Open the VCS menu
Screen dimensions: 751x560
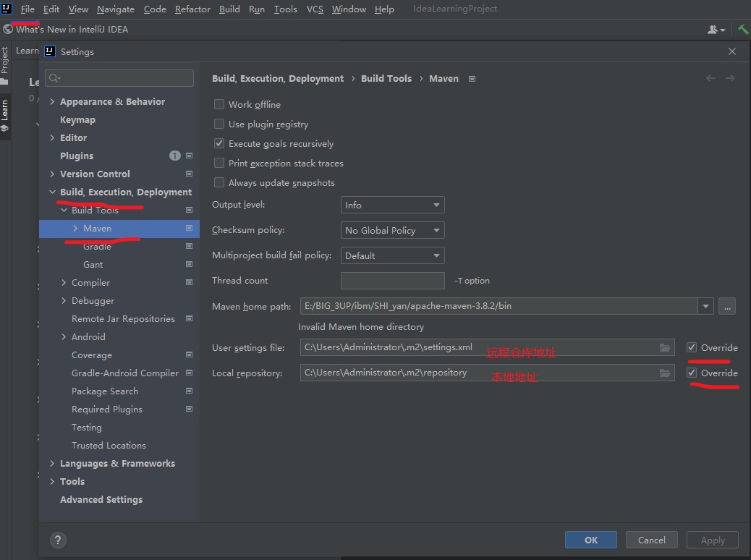(x=315, y=9)
